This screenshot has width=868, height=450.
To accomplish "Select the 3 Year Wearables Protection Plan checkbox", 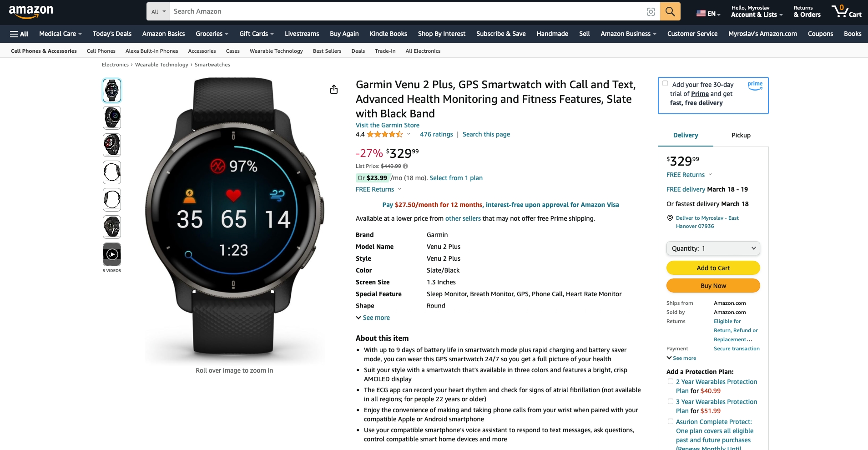I will [671, 401].
